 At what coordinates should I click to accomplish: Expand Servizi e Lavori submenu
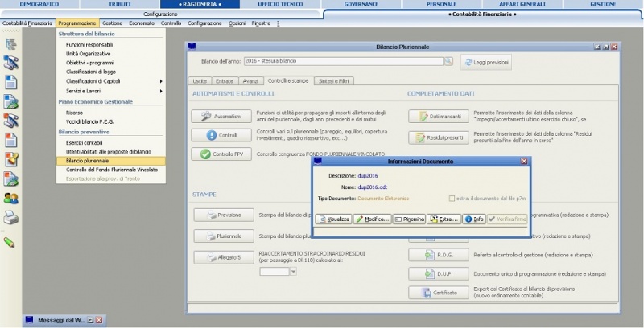[161, 91]
